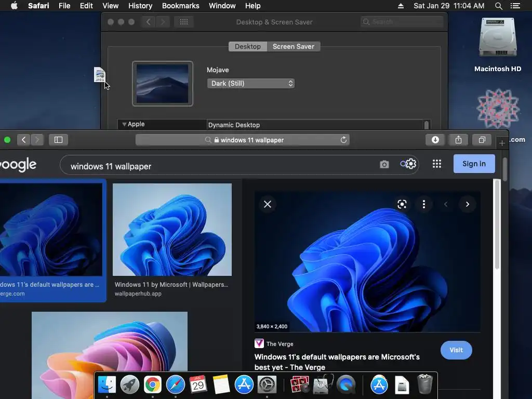The width and height of the screenshot is (532, 399).
Task: Open System Preferences from the Dock
Action: point(267,385)
